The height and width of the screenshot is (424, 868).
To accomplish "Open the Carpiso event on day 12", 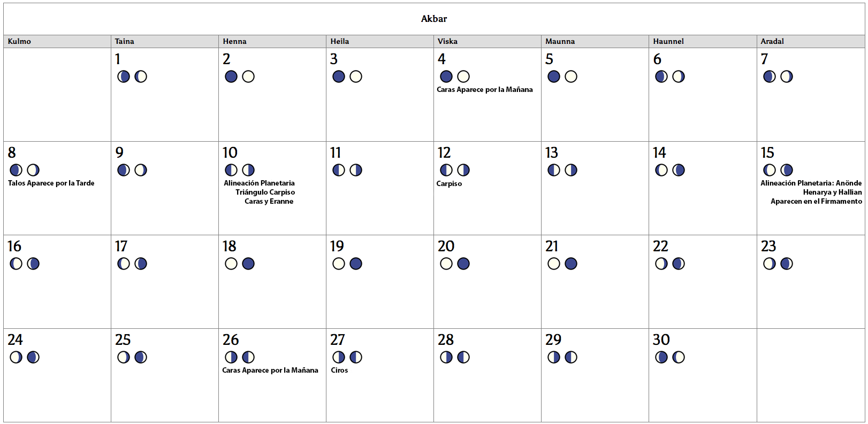I will click(x=449, y=184).
